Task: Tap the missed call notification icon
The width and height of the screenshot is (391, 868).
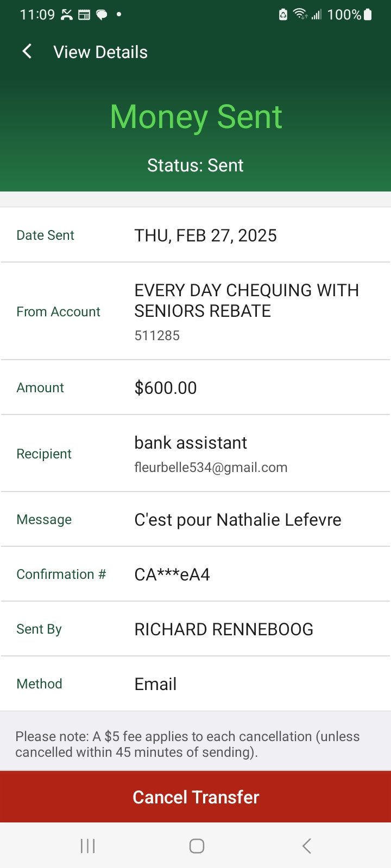Action: 67,15
